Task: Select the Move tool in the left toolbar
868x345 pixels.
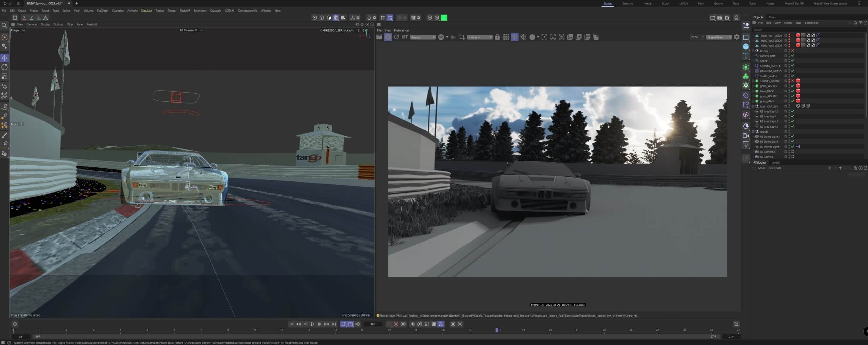Action: click(x=4, y=58)
